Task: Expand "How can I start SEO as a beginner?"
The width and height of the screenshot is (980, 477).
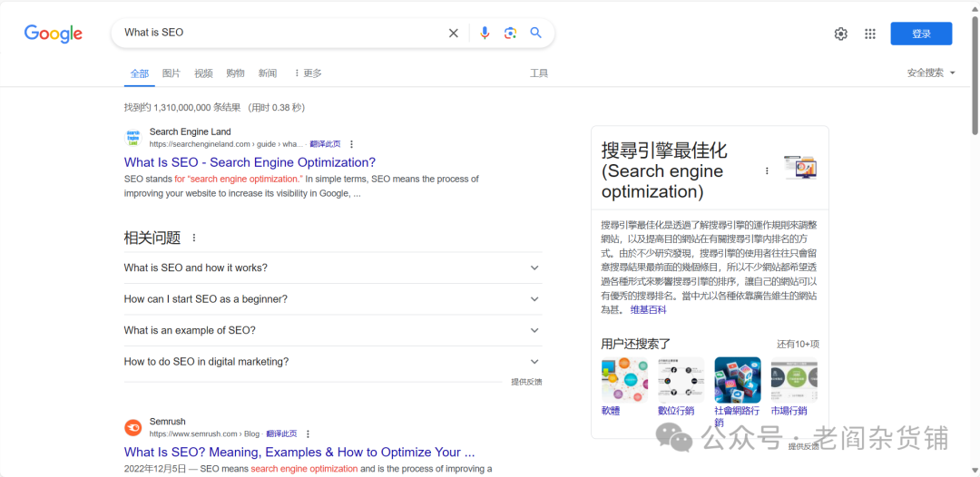Action: tap(333, 299)
